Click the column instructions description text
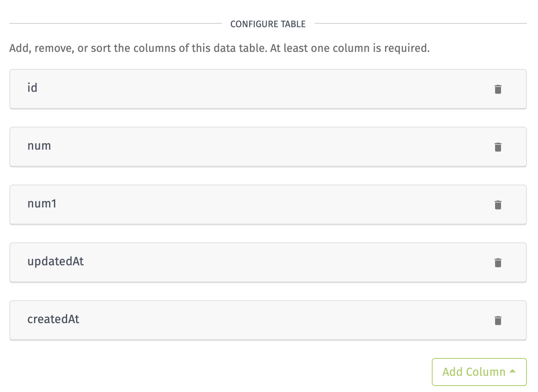The width and height of the screenshot is (538, 392). pos(220,48)
